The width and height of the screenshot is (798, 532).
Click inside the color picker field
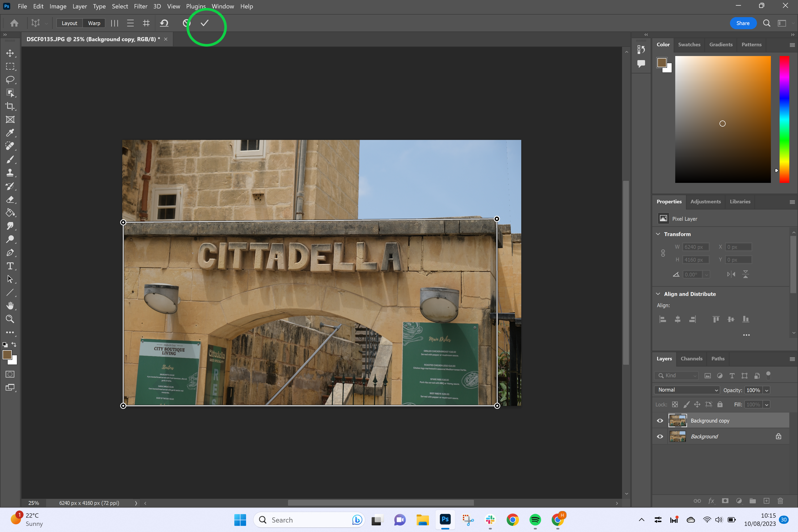tap(723, 119)
